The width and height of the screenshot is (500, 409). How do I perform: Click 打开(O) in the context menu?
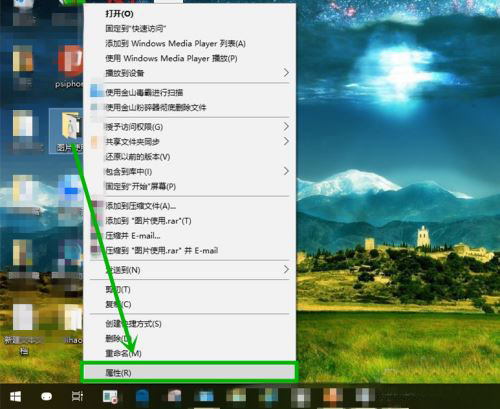click(119, 14)
